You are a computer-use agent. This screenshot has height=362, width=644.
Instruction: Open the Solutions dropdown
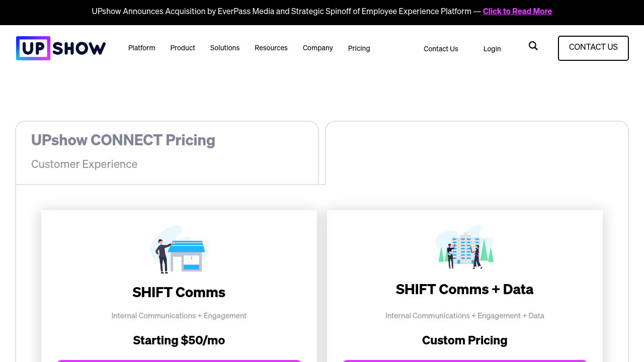pyautogui.click(x=225, y=48)
